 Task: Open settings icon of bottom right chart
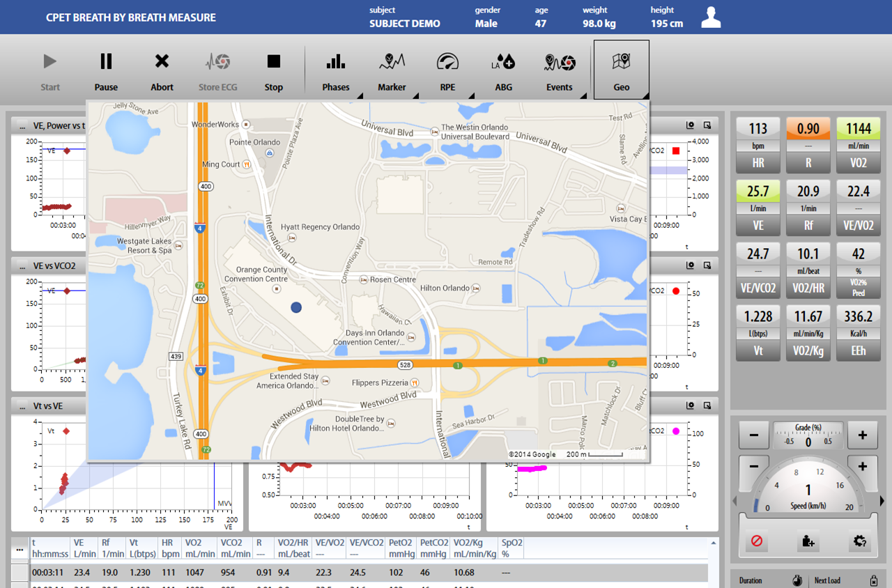pos(691,405)
